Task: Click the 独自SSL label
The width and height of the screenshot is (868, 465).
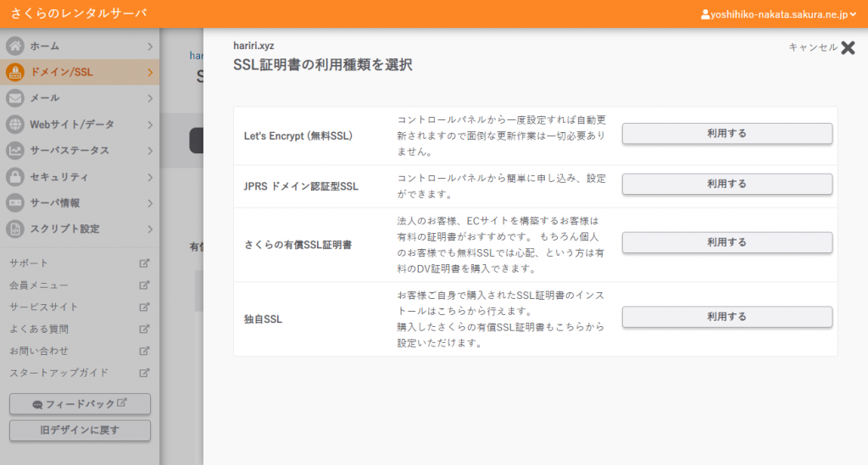Action: (263, 319)
